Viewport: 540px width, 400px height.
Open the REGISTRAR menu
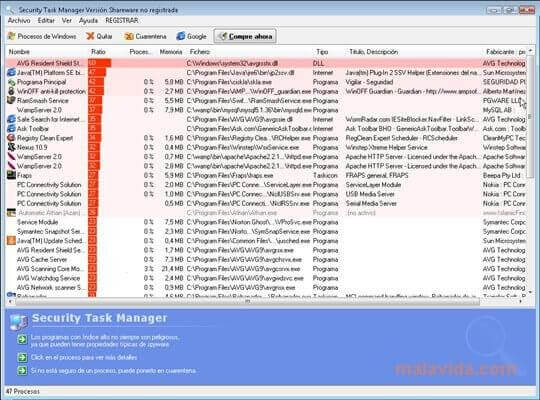[x=122, y=21]
